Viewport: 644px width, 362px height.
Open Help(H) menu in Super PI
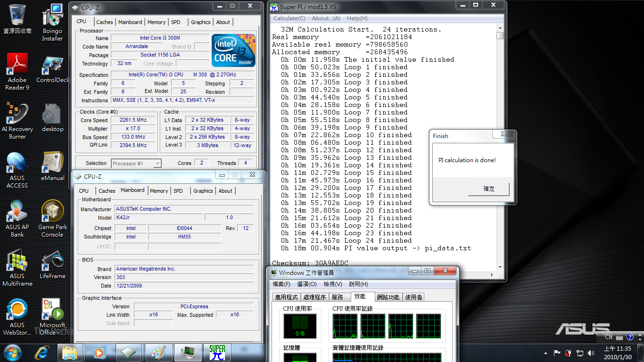[357, 18]
